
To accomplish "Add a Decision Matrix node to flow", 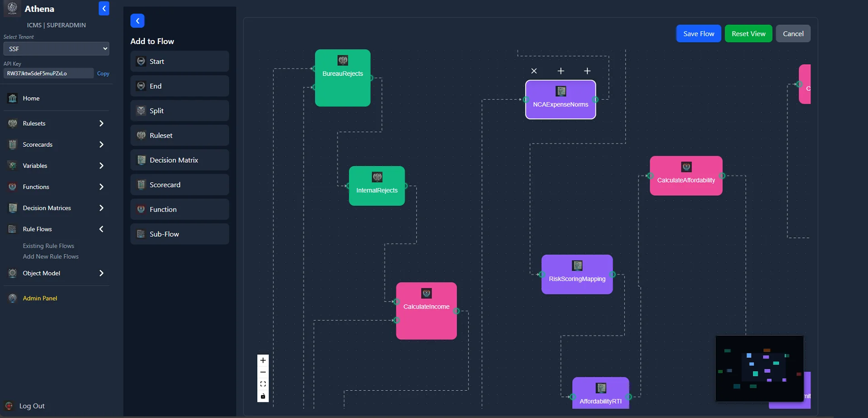I will 179,160.
